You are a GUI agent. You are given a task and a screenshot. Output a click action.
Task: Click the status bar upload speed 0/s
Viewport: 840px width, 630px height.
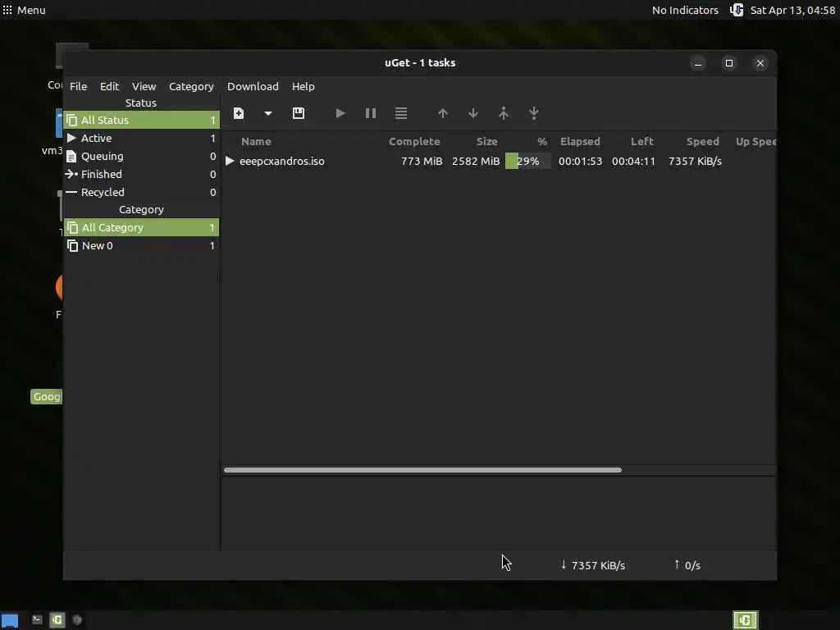687,565
